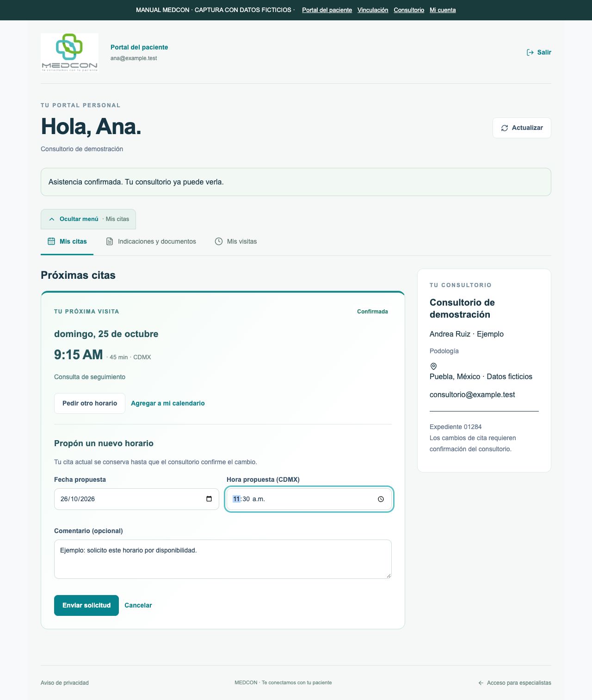Open the time picker clock icon
Image resolution: width=592 pixels, height=700 pixels.
[381, 499]
